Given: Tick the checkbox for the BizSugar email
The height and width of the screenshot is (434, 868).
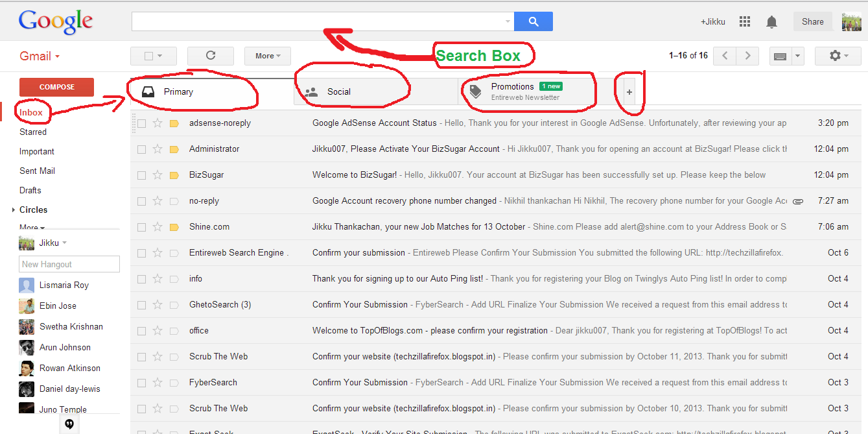Looking at the screenshot, I should 141,175.
